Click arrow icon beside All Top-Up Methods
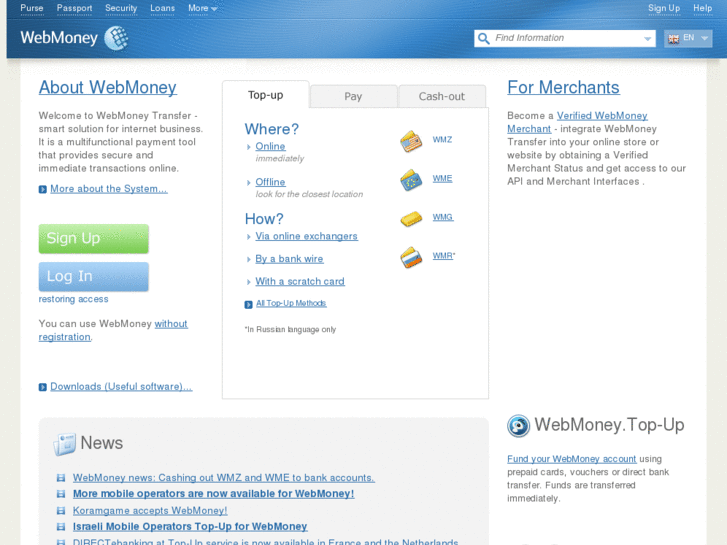 tap(249, 304)
